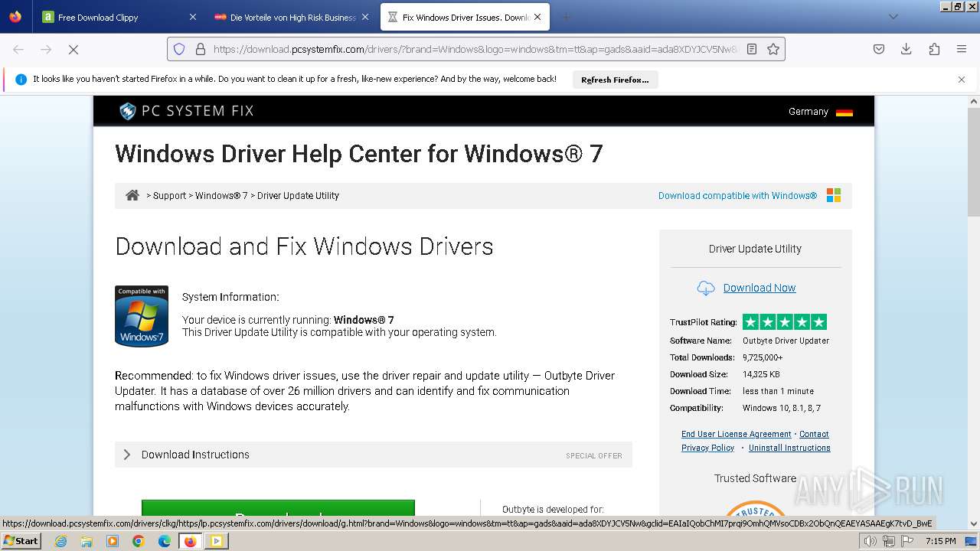The image size is (980, 551).
Task: Open the network tray icon
Action: [889, 541]
